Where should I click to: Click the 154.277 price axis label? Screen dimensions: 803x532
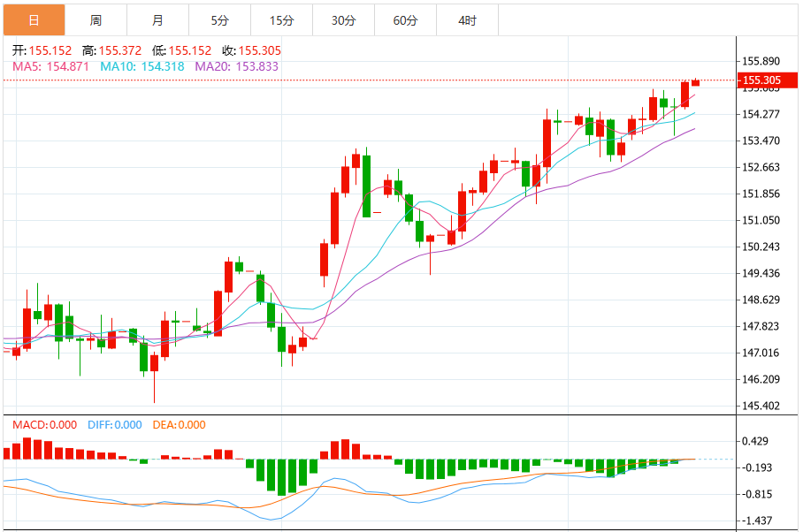tap(761, 114)
